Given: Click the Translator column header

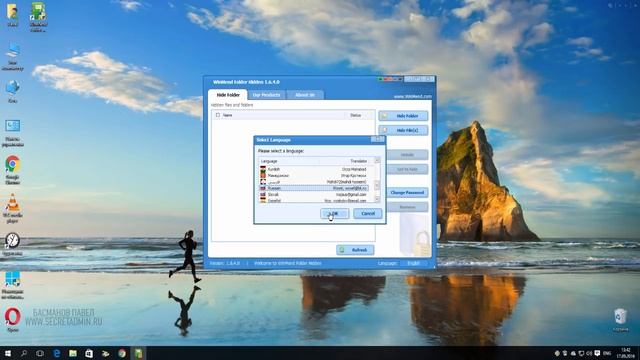Looking at the screenshot, I should click(358, 161).
